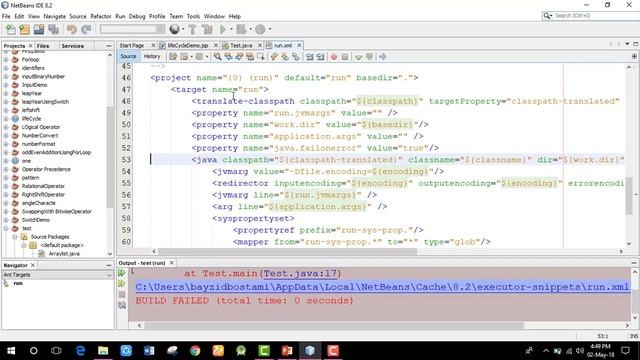Open the Test.java:17 stack trace link
The height and width of the screenshot is (360, 640).
300,273
